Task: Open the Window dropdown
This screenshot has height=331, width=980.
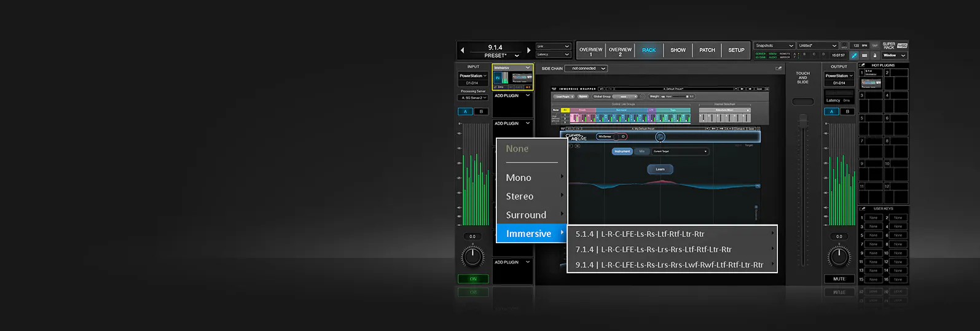Action: [x=895, y=55]
